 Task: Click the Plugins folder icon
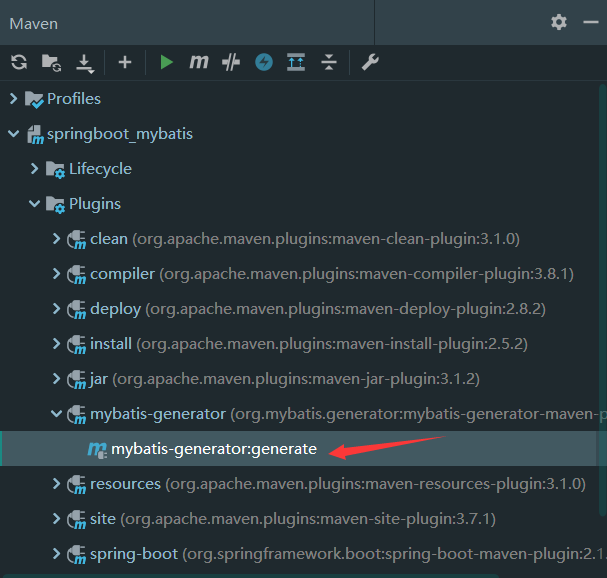[x=55, y=205]
